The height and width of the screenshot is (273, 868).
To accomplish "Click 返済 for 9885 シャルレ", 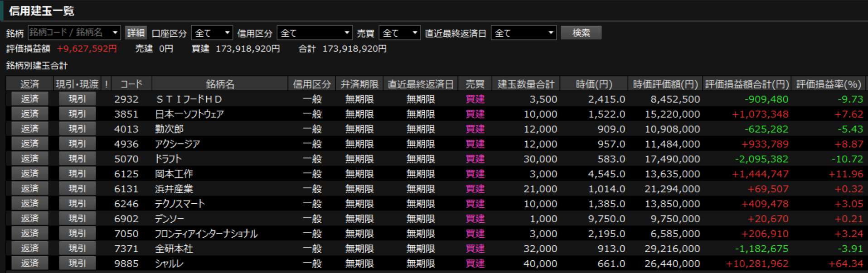I will tap(30, 263).
